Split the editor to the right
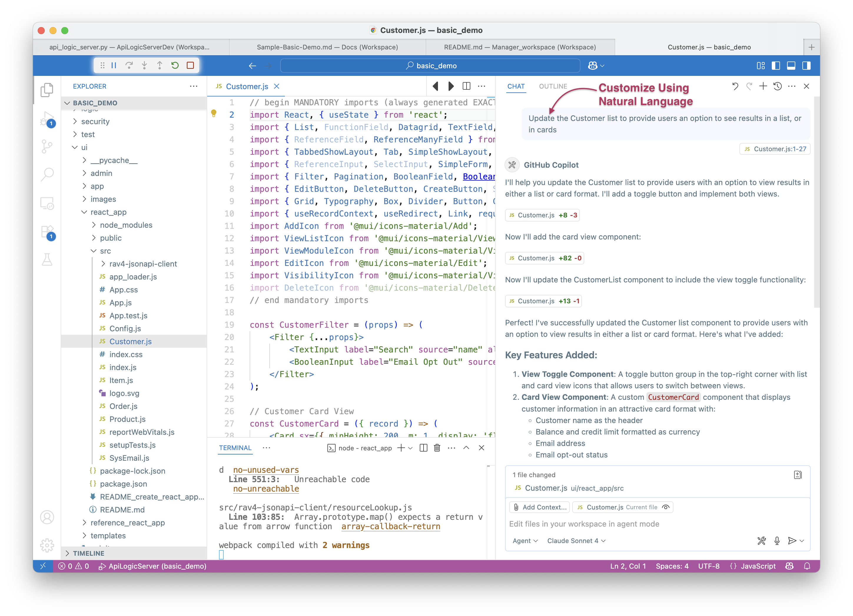 pyautogui.click(x=466, y=86)
